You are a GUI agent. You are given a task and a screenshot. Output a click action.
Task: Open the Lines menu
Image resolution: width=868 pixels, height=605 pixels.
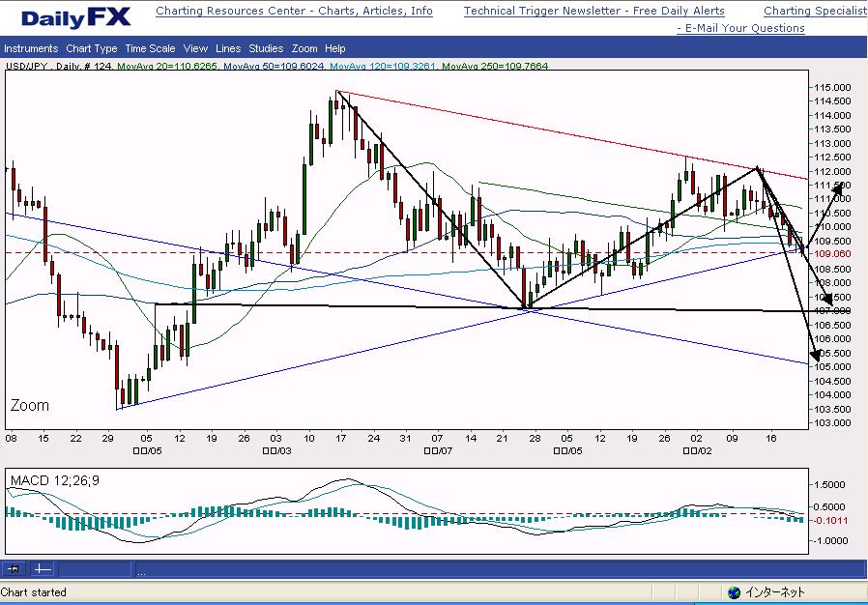(228, 48)
